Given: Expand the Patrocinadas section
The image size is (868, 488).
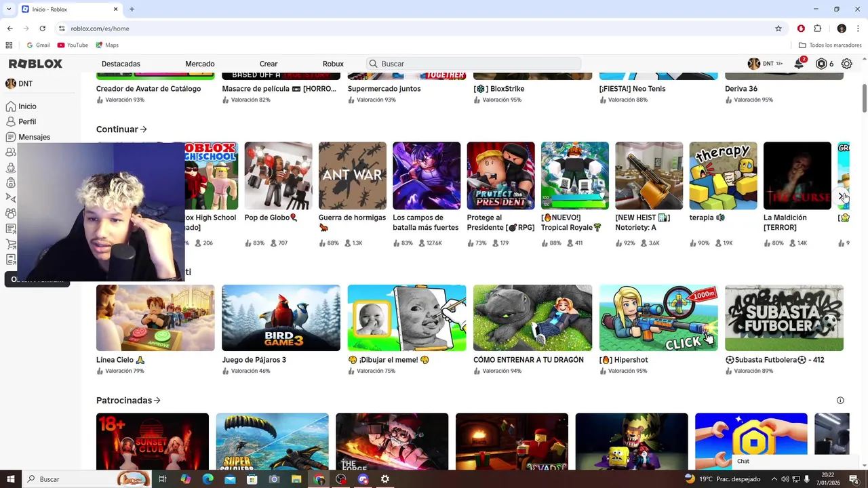Looking at the screenshot, I should tap(128, 401).
